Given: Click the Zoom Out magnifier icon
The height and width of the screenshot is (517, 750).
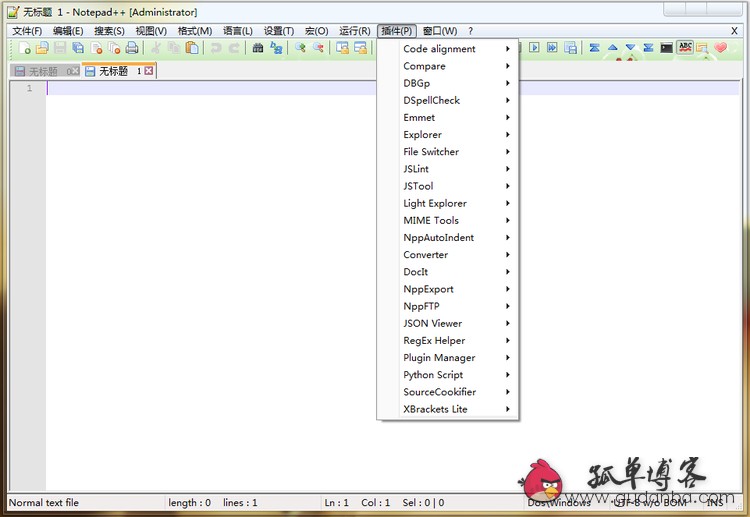Looking at the screenshot, I should 318,48.
